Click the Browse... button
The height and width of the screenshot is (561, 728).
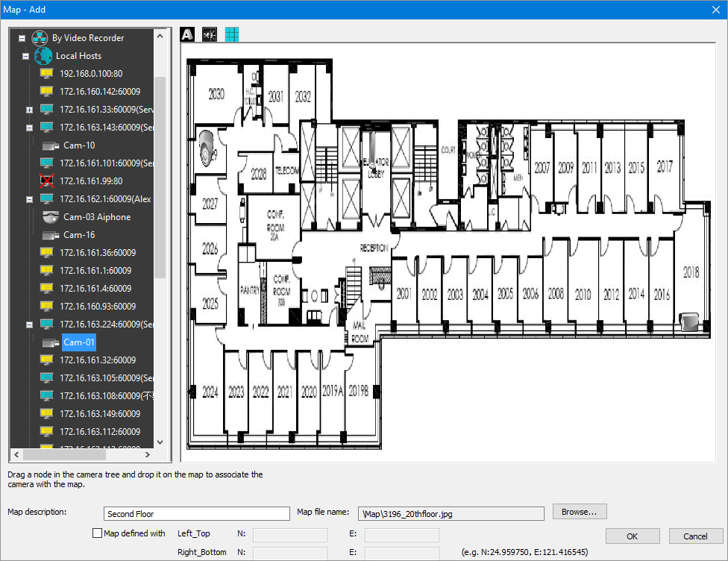click(x=579, y=512)
